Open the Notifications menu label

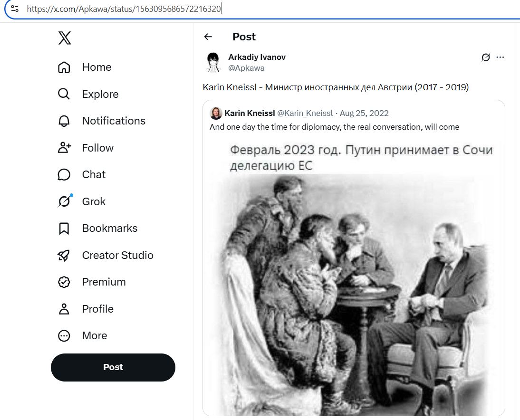[114, 121]
